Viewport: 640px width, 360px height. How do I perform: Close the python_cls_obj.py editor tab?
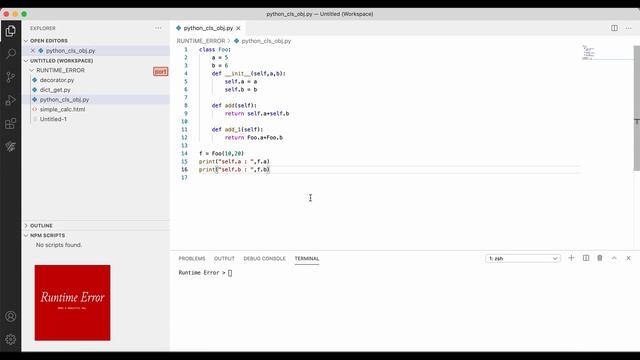pyautogui.click(x=238, y=28)
